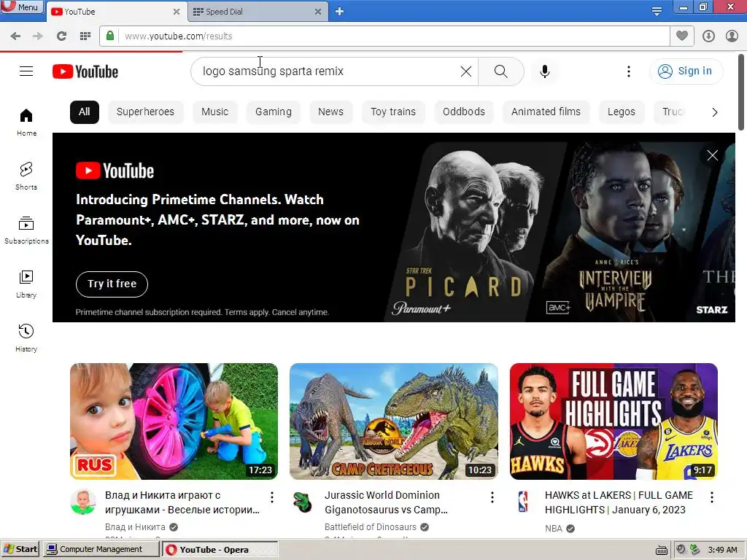Viewport: 747px width, 560px height.
Task: Go forward with the browser forward arrow
Action: tap(38, 36)
